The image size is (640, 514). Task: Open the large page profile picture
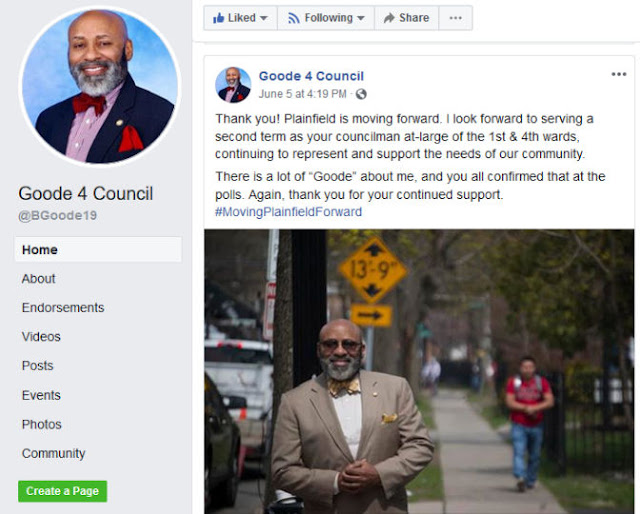[100, 86]
